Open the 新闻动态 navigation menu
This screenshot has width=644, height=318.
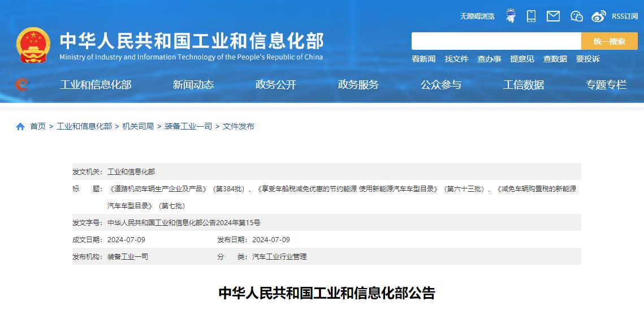click(193, 85)
